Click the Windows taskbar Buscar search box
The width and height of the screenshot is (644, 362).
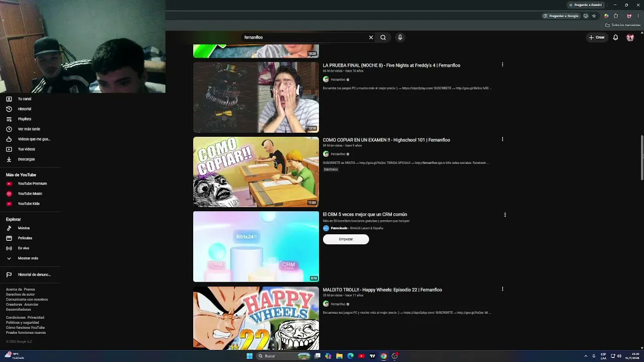point(284,356)
